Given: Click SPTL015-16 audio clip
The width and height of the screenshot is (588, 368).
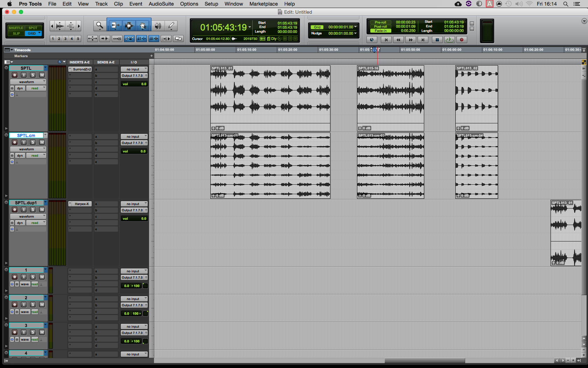Looking at the screenshot, I should (x=391, y=98).
